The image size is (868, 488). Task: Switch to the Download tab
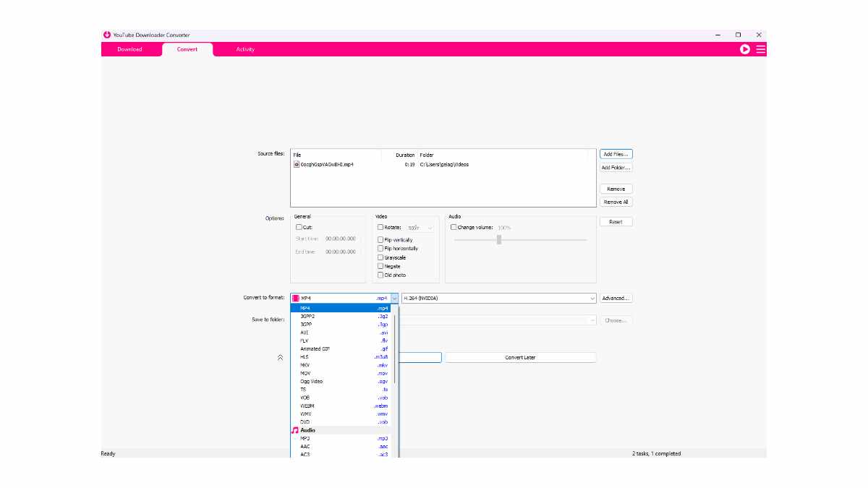[129, 49]
